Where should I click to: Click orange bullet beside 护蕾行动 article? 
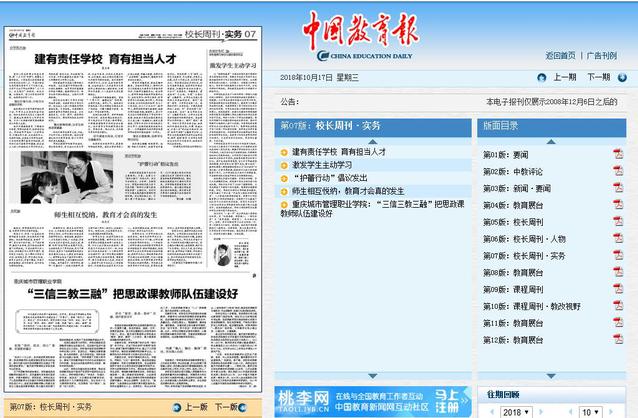point(284,178)
